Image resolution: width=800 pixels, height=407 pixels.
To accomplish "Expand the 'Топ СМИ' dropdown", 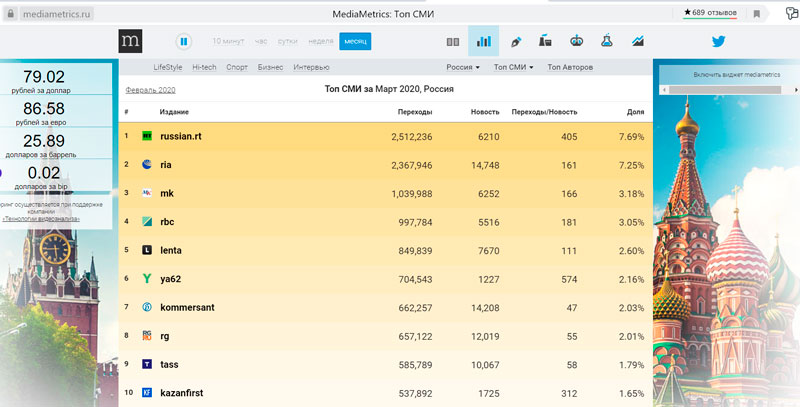I will [514, 67].
